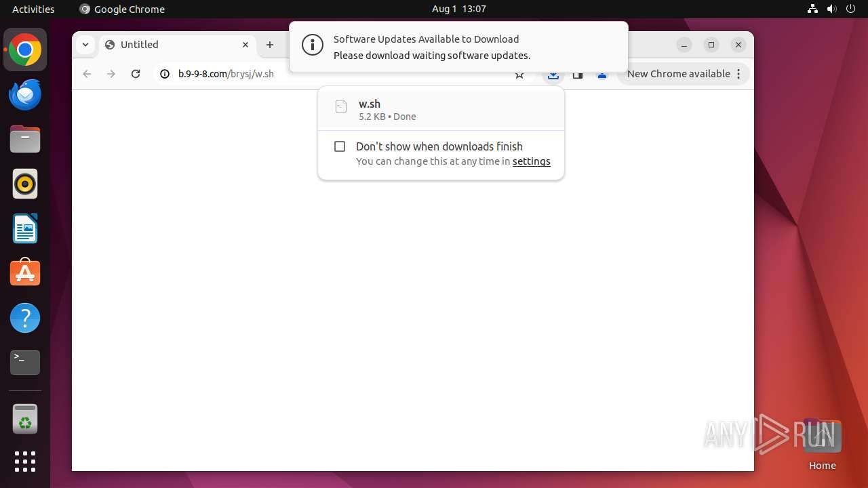Close the Chrome window

pyautogui.click(x=738, y=45)
